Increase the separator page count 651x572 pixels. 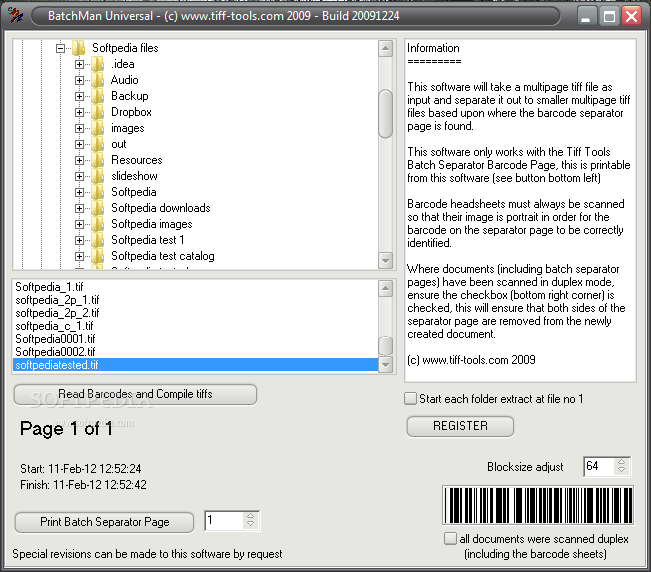[250, 516]
